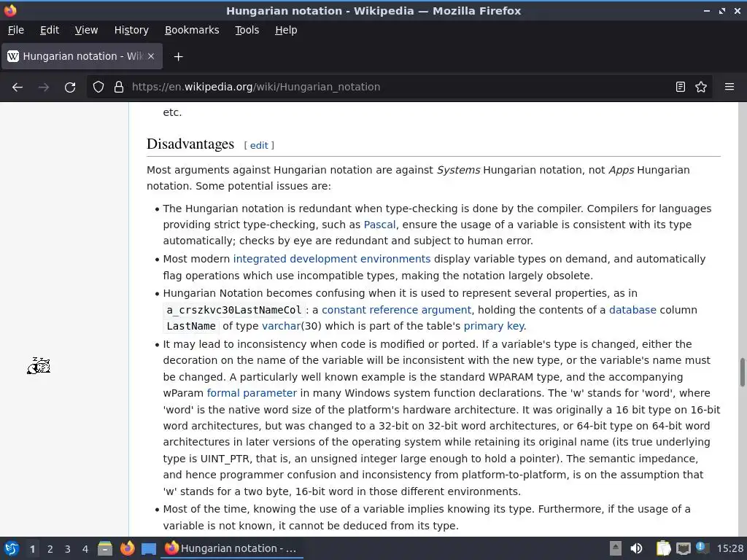Open the File menu
Viewport: 747px width, 560px height.
16,30
